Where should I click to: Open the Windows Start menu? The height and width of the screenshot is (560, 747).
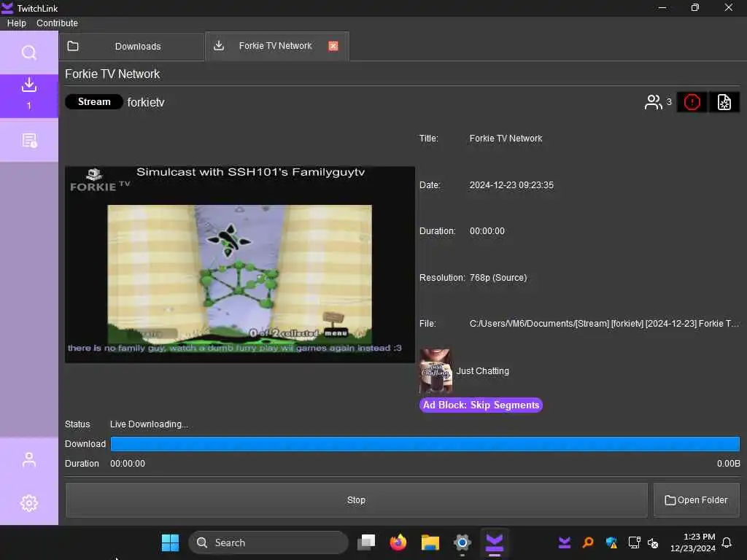pos(170,542)
